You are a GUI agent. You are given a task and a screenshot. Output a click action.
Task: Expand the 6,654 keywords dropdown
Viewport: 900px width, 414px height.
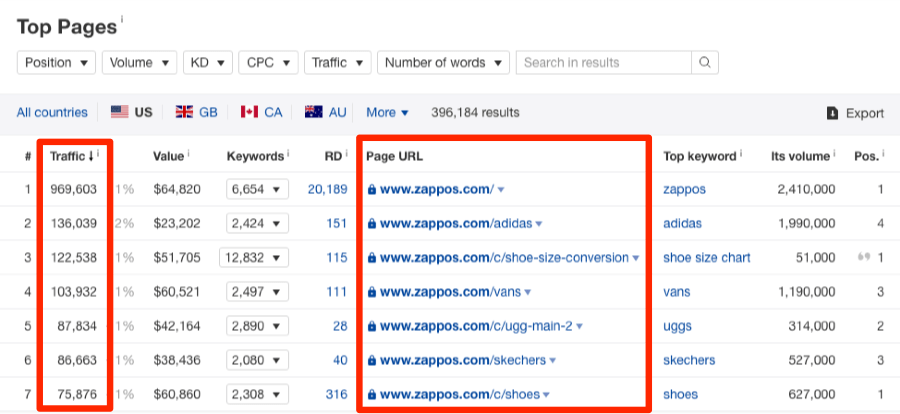click(x=257, y=189)
